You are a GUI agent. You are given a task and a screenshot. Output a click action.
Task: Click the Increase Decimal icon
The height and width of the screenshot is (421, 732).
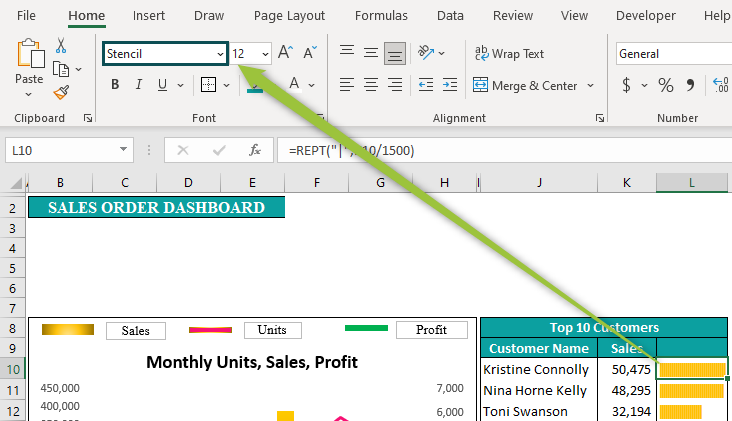point(721,85)
